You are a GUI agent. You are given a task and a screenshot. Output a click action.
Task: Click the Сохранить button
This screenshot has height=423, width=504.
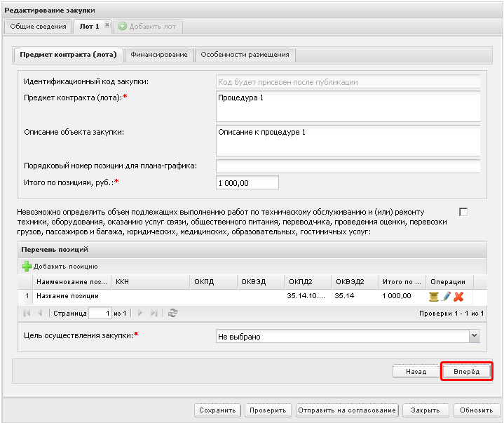(217, 410)
